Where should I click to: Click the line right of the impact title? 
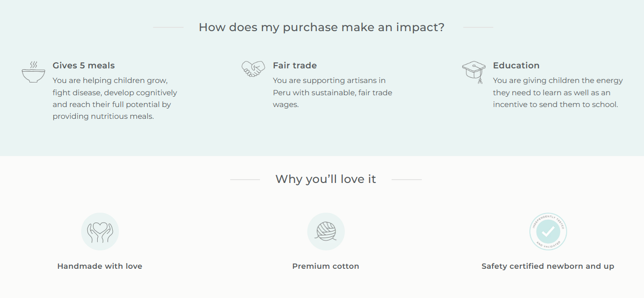[x=477, y=27]
